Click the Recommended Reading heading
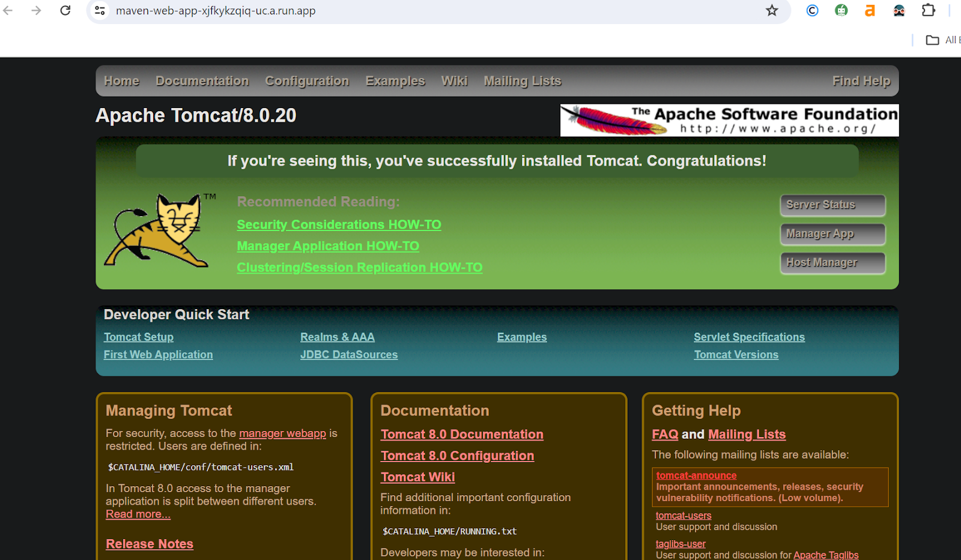Viewport: 961px width, 560px height. tap(318, 202)
